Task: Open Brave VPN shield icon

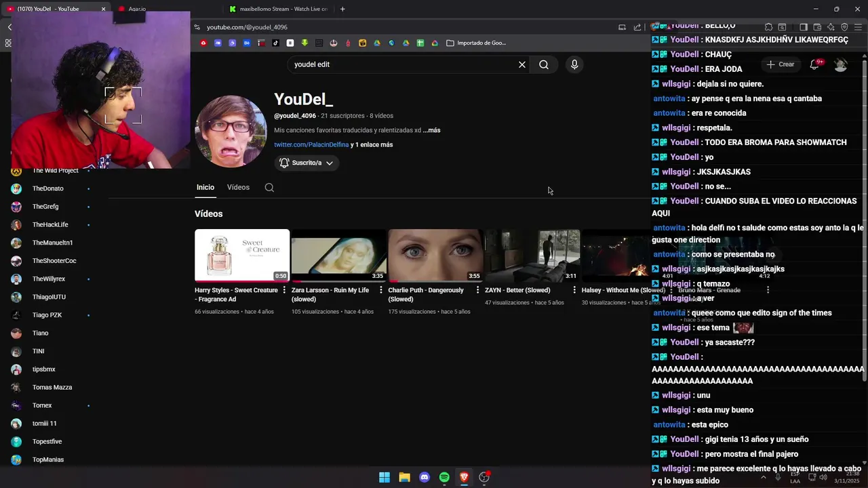Action: coord(844,27)
